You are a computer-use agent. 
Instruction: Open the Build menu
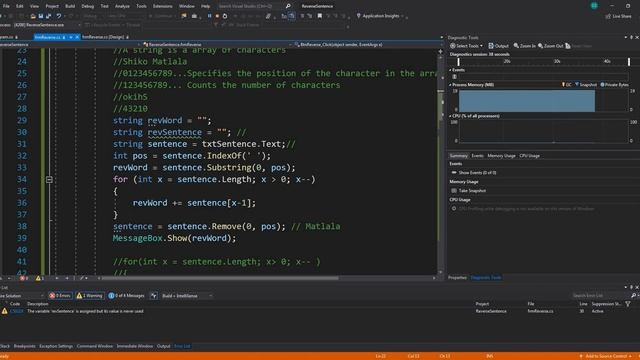(x=70, y=6)
